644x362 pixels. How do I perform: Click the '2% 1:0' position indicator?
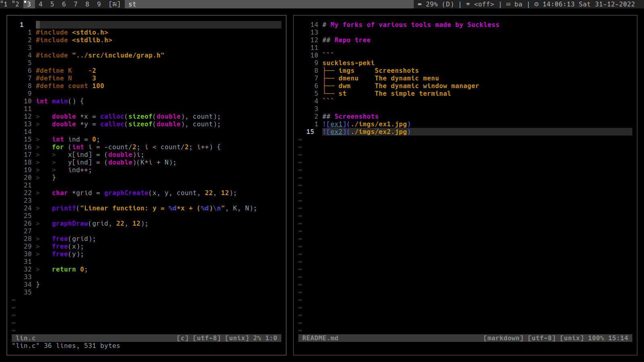coord(265,338)
